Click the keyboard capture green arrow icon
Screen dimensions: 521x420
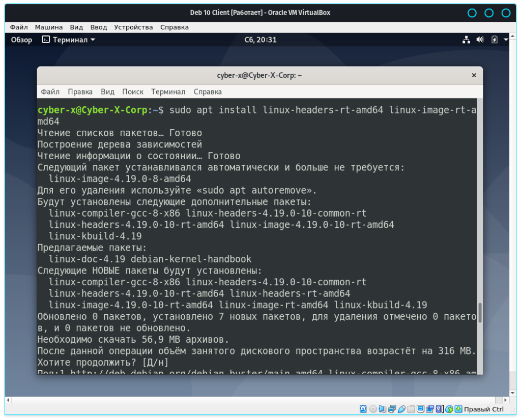click(459, 409)
